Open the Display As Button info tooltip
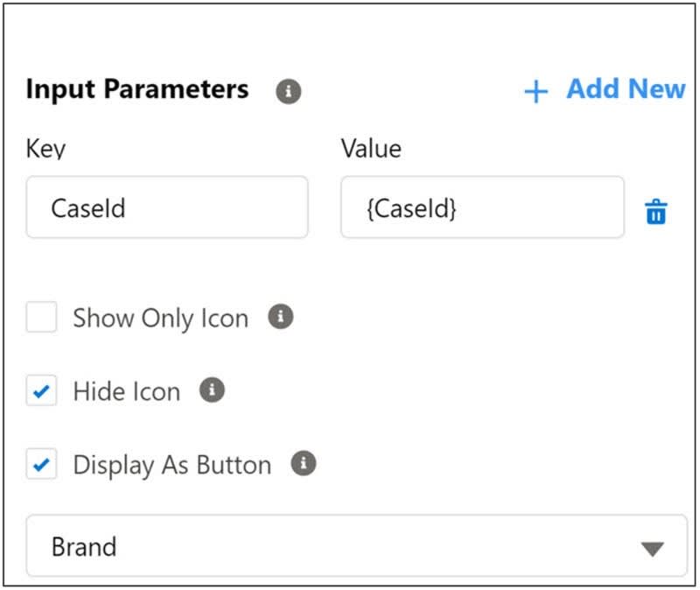Screen dimensions: 700x590 point(302,465)
